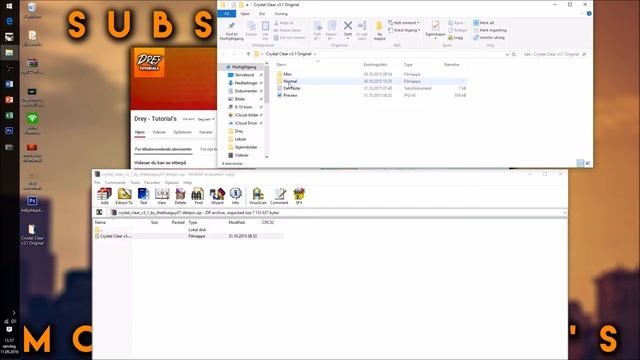
Task: Click Fest til Hurtigtilgang pin icon
Action: [x=231, y=31]
